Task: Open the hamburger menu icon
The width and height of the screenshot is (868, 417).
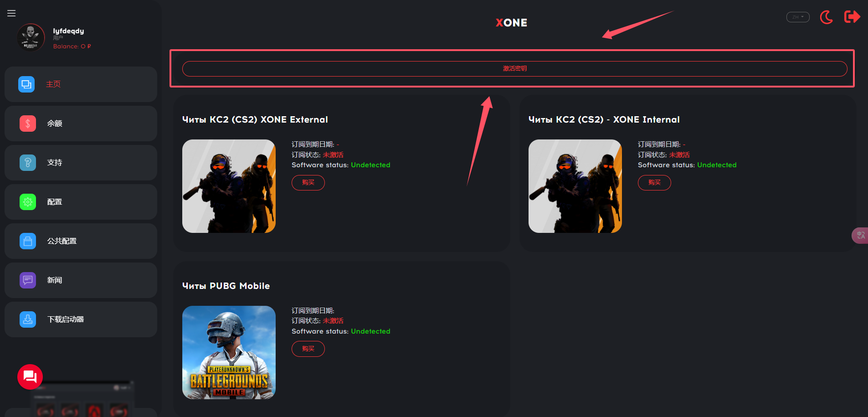Action: [11, 13]
